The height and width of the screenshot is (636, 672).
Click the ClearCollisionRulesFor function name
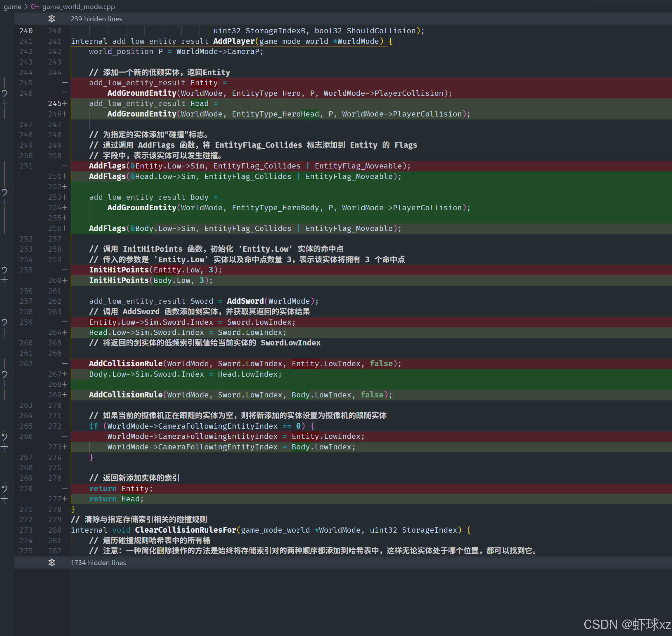(185, 530)
